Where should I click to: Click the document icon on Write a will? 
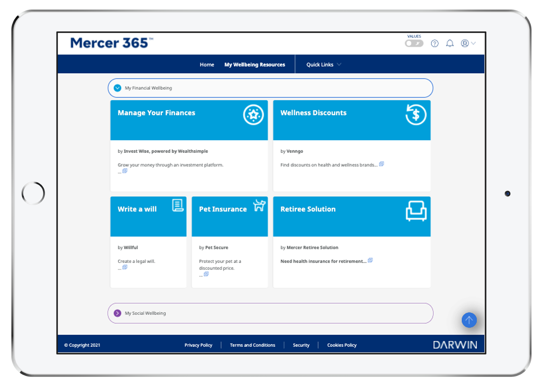(x=178, y=205)
